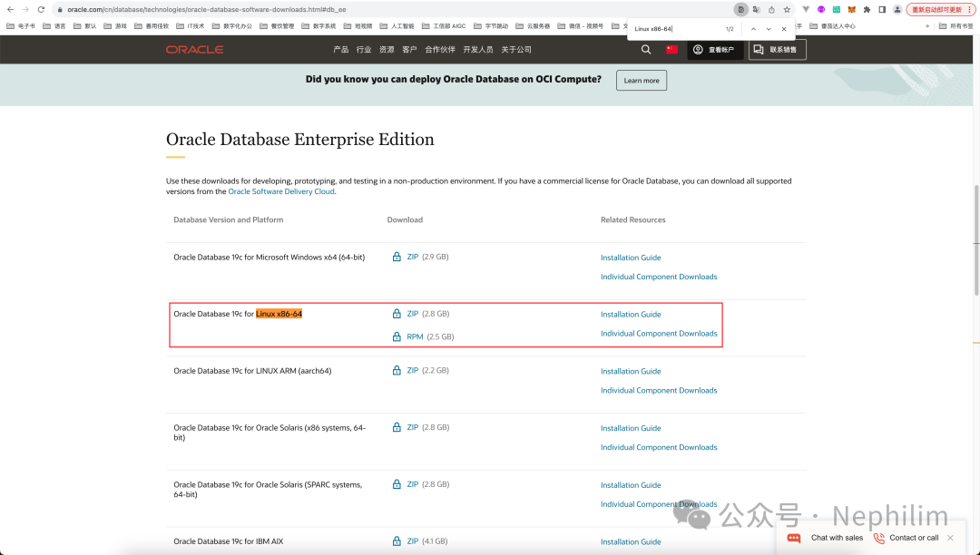Download LINUX ARM aarch64 ZIP
This screenshot has width=980, height=555.
(413, 370)
